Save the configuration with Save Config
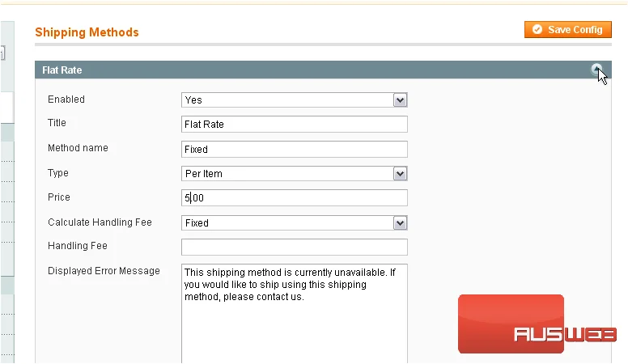The image size is (628, 364). pos(568,30)
